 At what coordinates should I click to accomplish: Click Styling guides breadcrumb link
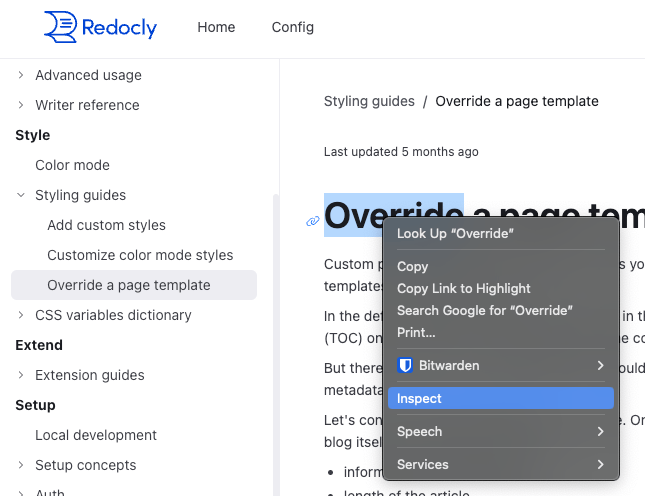(369, 101)
